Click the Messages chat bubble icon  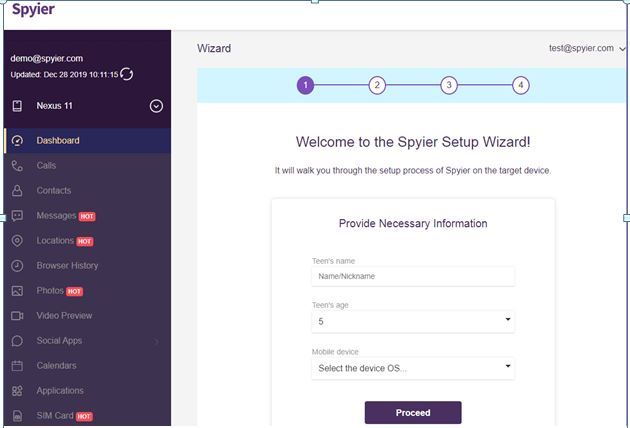click(x=17, y=216)
